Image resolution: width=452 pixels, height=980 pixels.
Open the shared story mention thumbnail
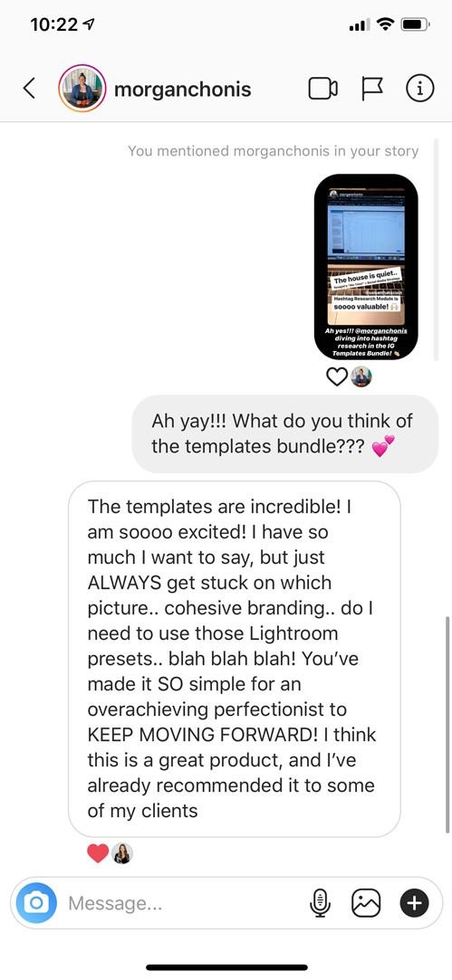366,267
